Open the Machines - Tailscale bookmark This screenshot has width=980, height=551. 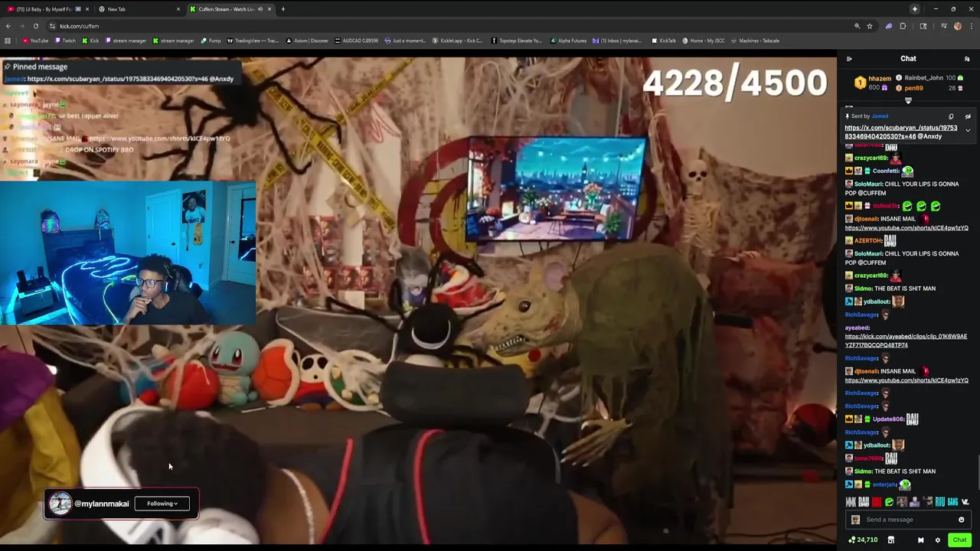[x=755, y=41]
